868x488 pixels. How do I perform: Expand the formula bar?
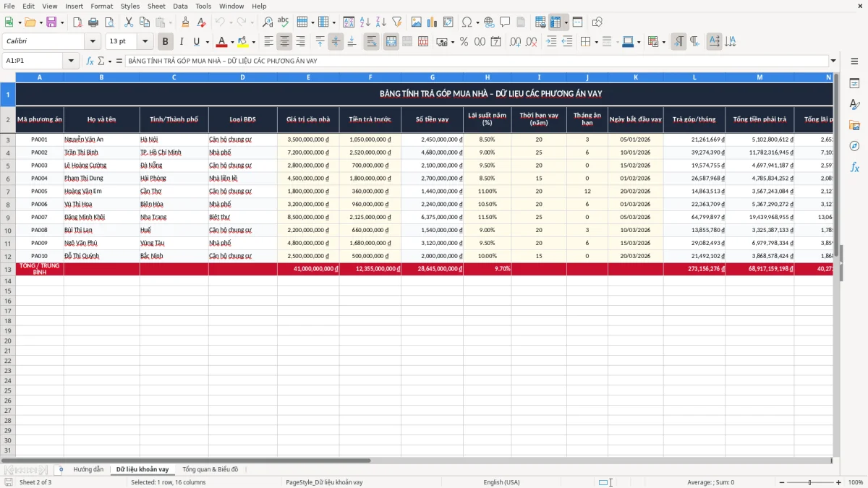coord(833,61)
